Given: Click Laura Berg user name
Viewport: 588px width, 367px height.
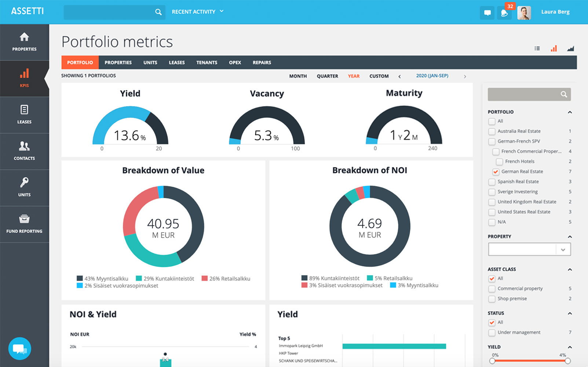Looking at the screenshot, I should [555, 12].
